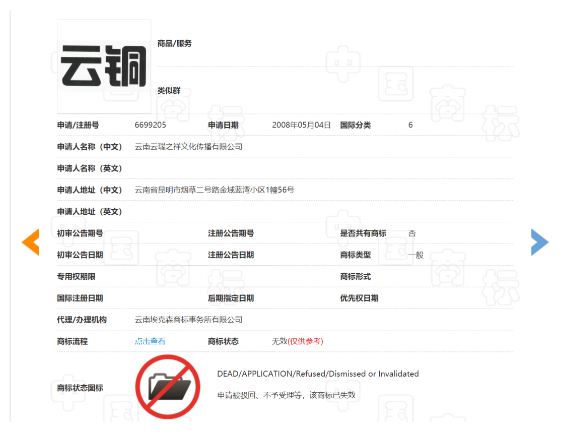Click the 注册公告日期 label

click(231, 255)
